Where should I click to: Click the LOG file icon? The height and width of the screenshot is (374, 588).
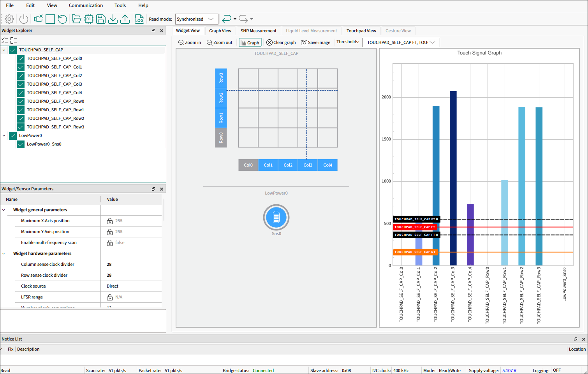139,19
